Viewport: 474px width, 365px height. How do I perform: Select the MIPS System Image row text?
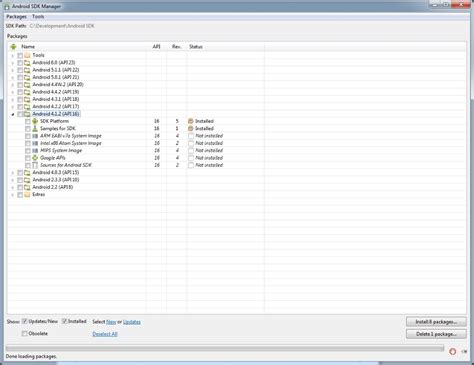coord(61,151)
